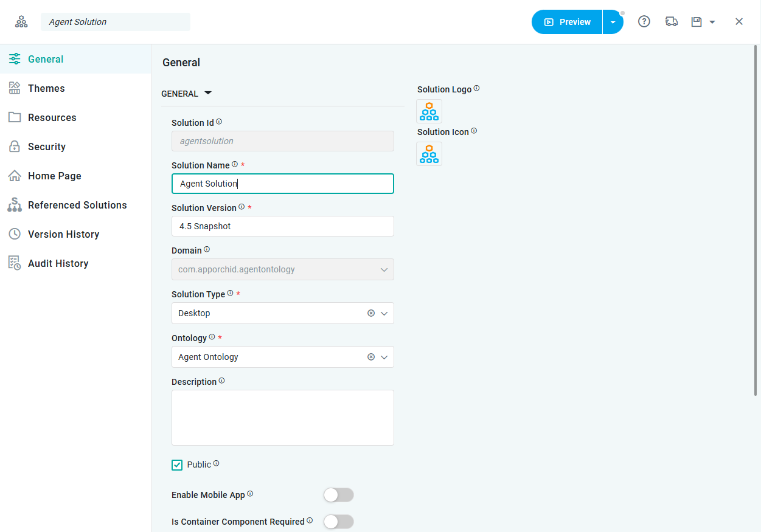Clear the Solution Type selection icon
Viewport: 761px width, 532px height.
pyautogui.click(x=371, y=313)
